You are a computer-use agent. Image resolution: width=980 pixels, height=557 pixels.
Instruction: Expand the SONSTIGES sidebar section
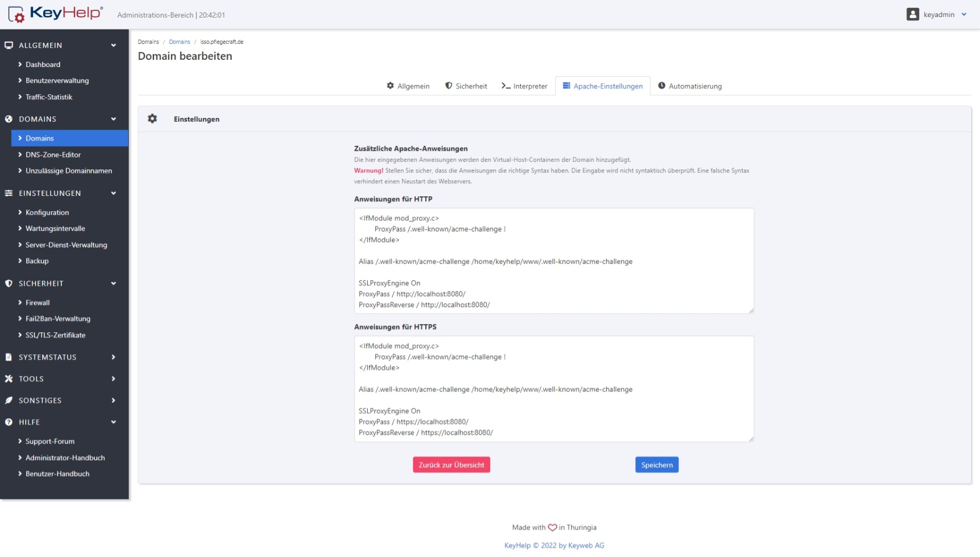113,400
